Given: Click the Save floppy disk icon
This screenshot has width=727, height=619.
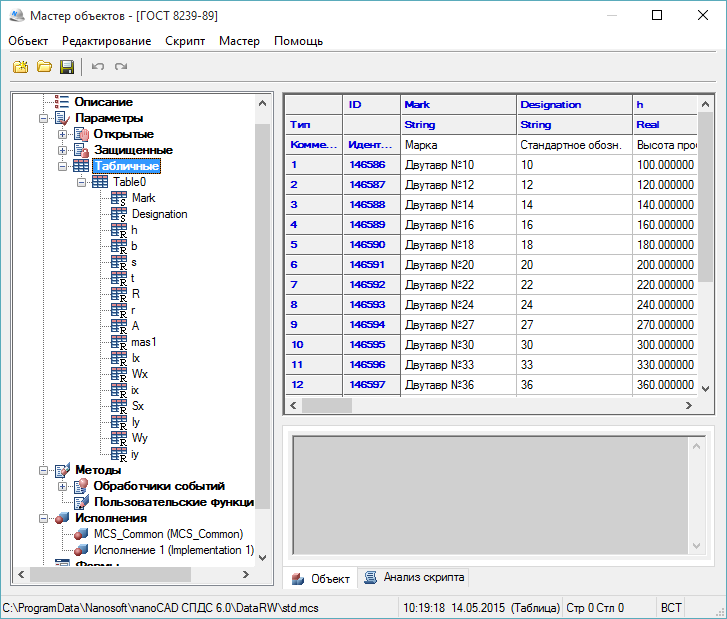Looking at the screenshot, I should [67, 67].
